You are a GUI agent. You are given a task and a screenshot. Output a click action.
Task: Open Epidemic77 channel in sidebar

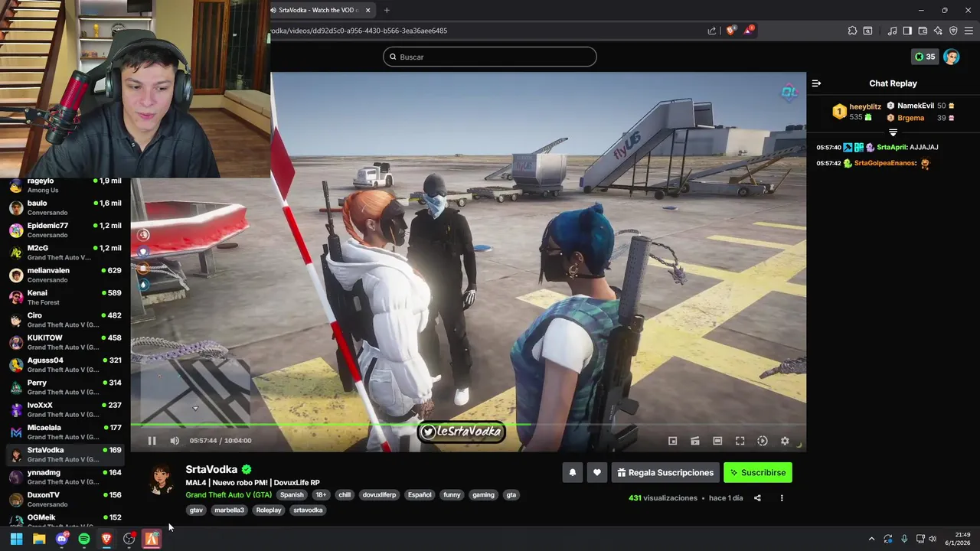[x=65, y=230]
